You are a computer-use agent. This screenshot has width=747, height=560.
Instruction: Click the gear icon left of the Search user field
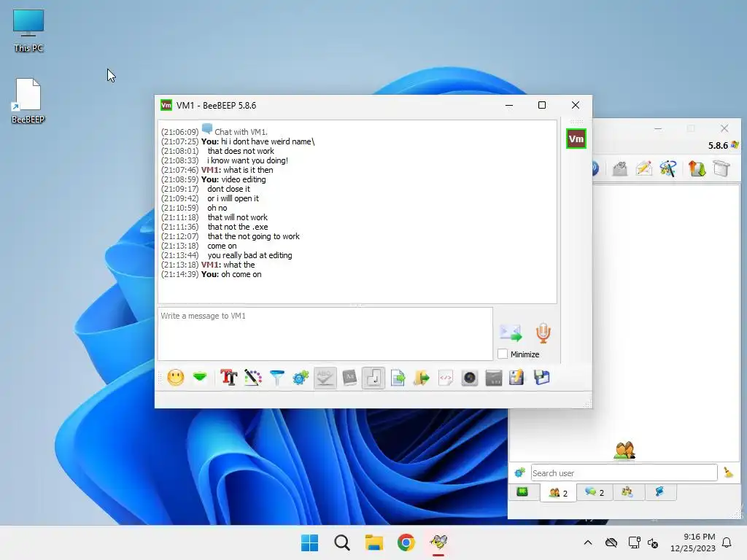519,472
